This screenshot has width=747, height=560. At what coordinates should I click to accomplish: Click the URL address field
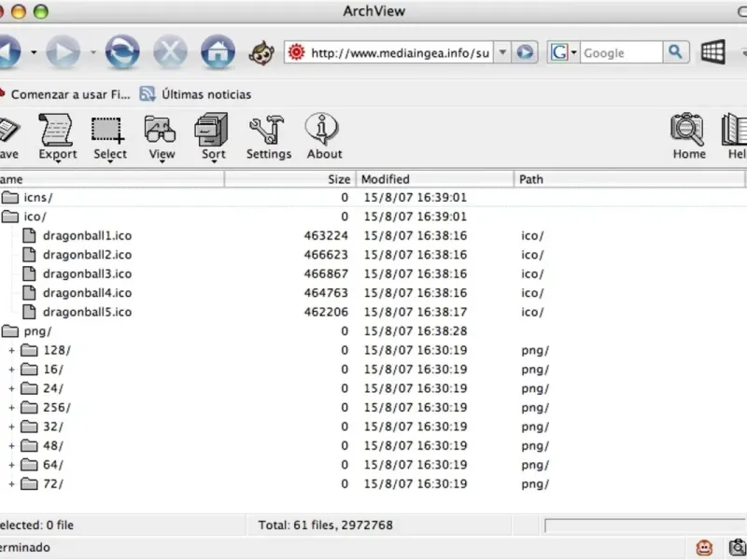pyautogui.click(x=400, y=52)
